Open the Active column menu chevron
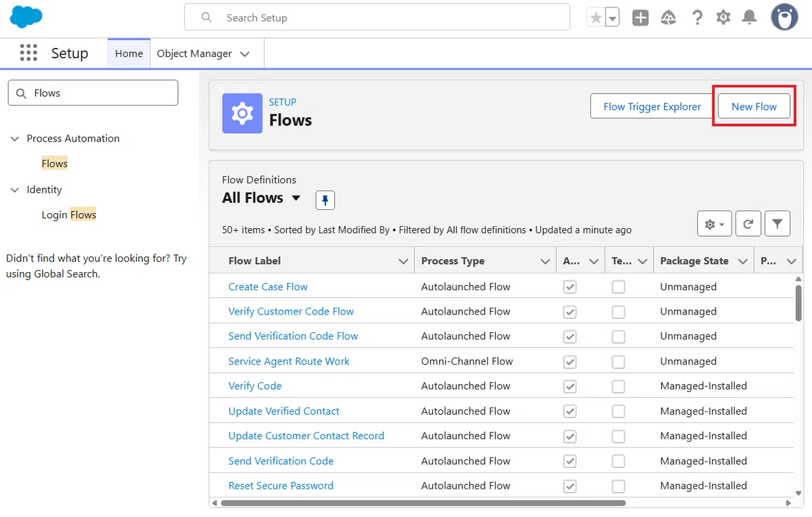 pos(593,261)
